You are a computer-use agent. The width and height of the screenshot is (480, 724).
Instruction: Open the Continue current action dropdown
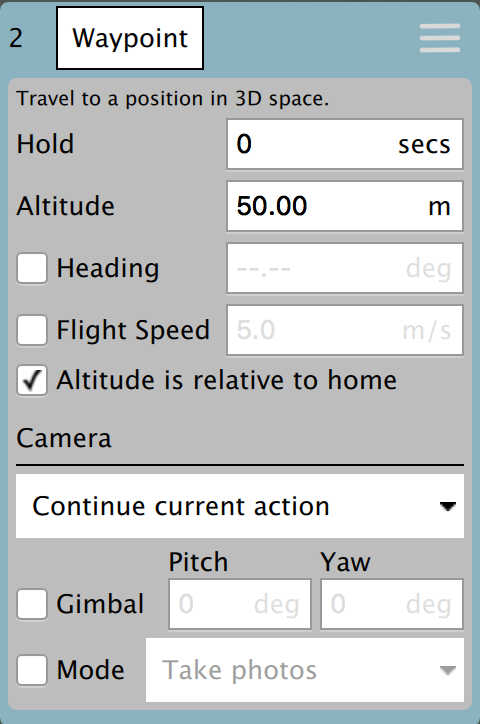coord(240,506)
